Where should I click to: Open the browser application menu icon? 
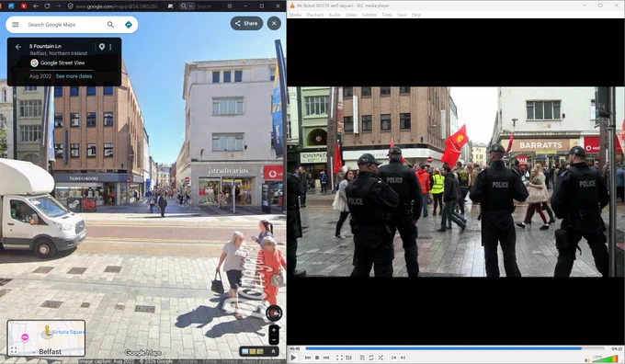click(230, 6)
